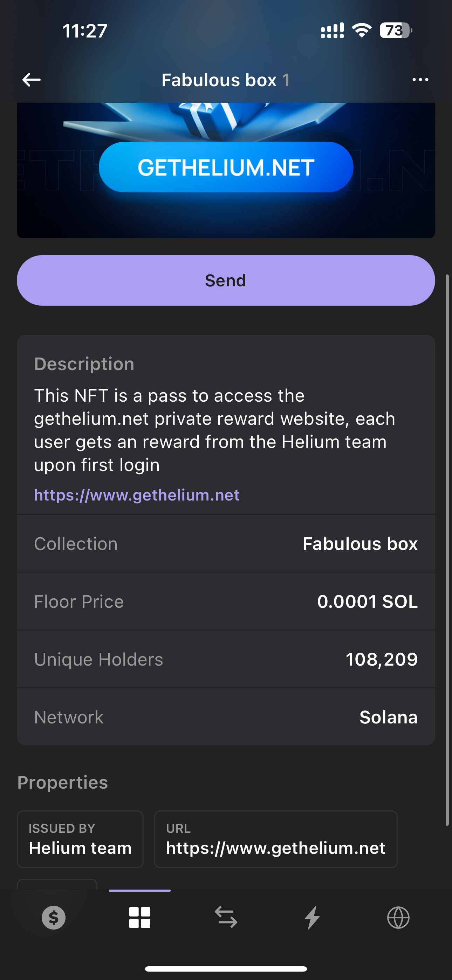Tap the GETHELIUM.NET NFT image

point(226,169)
